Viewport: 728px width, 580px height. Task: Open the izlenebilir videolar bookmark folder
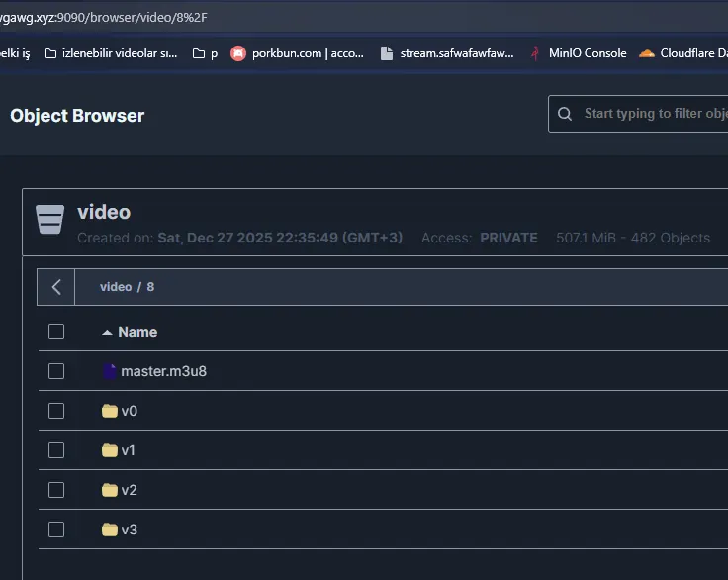(x=111, y=53)
